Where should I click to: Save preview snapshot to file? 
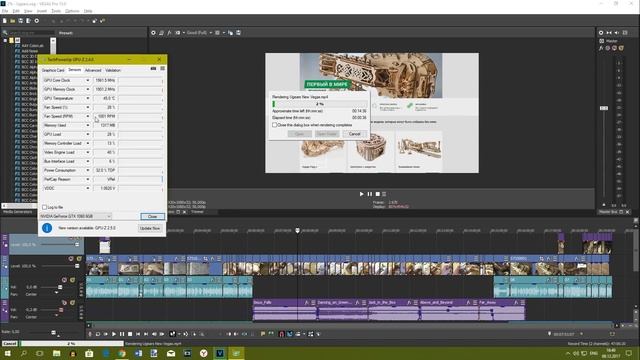(x=238, y=33)
